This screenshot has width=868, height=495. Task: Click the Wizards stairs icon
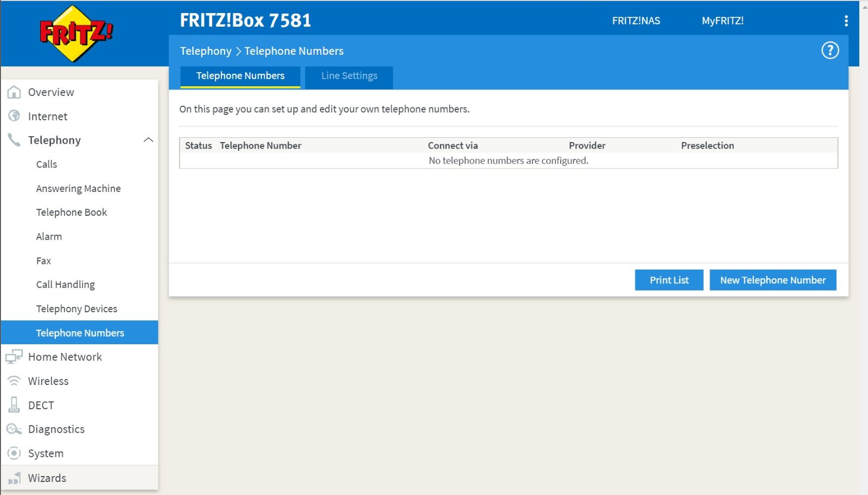(14, 478)
